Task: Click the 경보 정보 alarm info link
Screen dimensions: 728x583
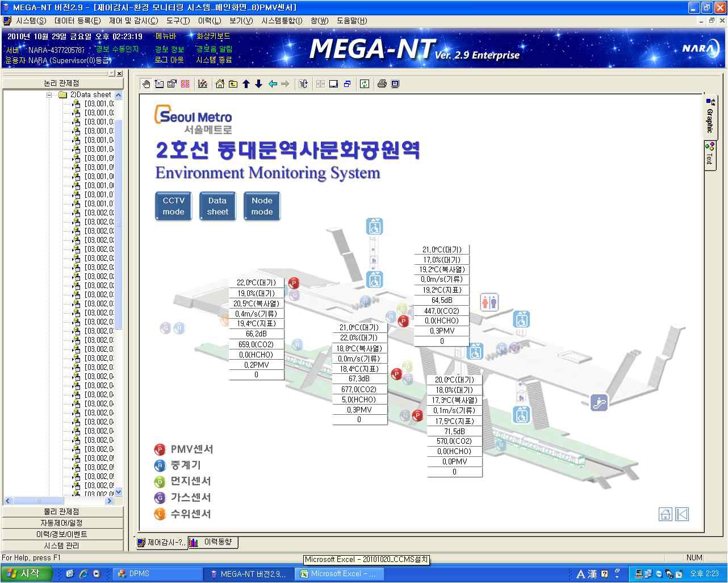Action: point(169,49)
